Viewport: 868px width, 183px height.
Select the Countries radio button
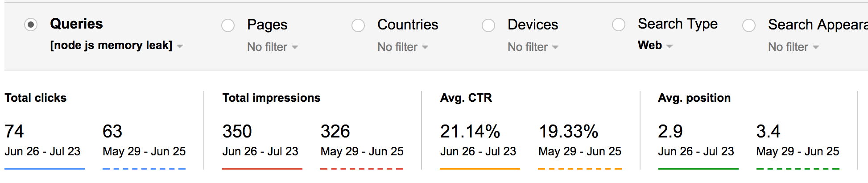pos(358,25)
